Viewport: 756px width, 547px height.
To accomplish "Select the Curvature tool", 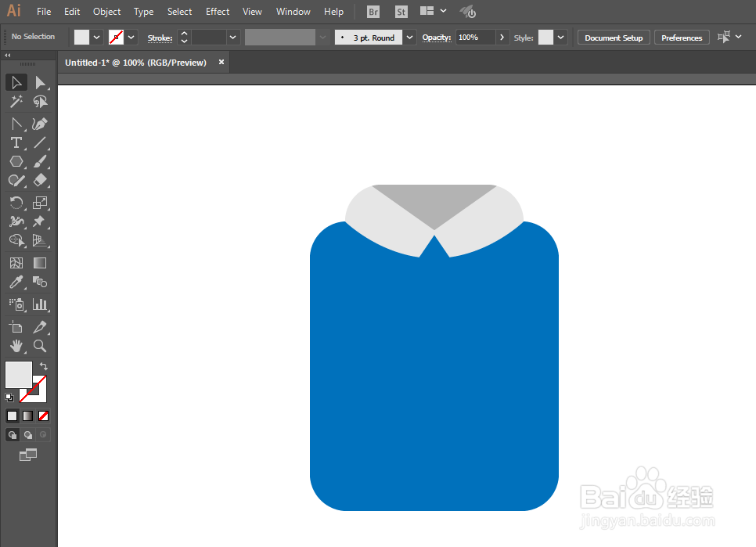I will tap(40, 124).
